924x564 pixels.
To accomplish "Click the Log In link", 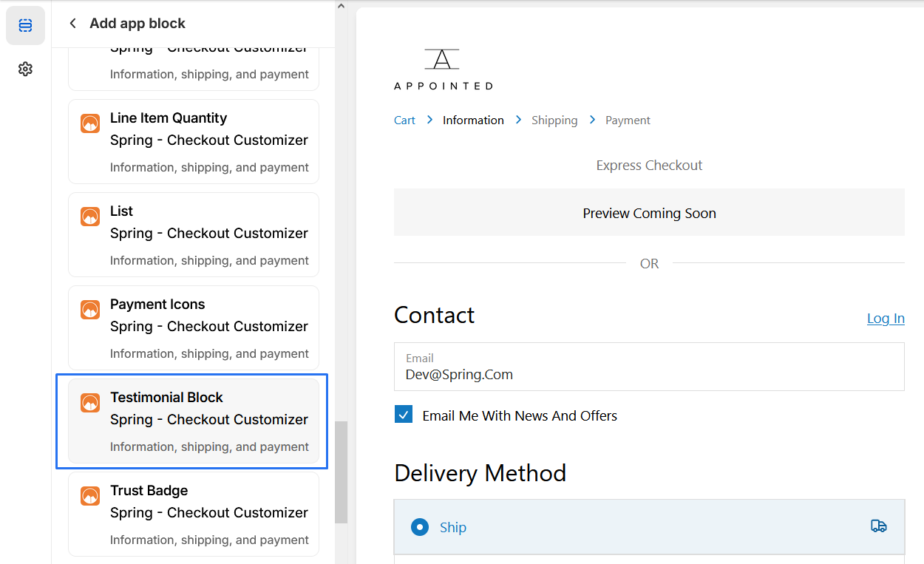I will [885, 318].
